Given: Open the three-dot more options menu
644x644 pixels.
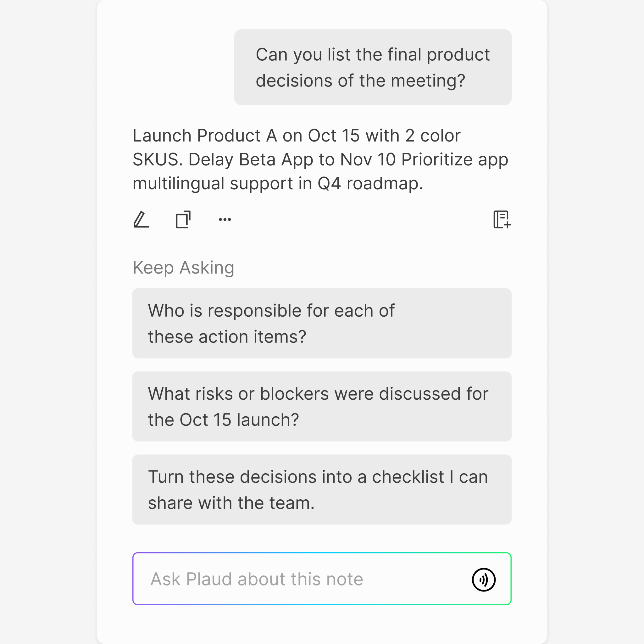Looking at the screenshot, I should pos(225,220).
